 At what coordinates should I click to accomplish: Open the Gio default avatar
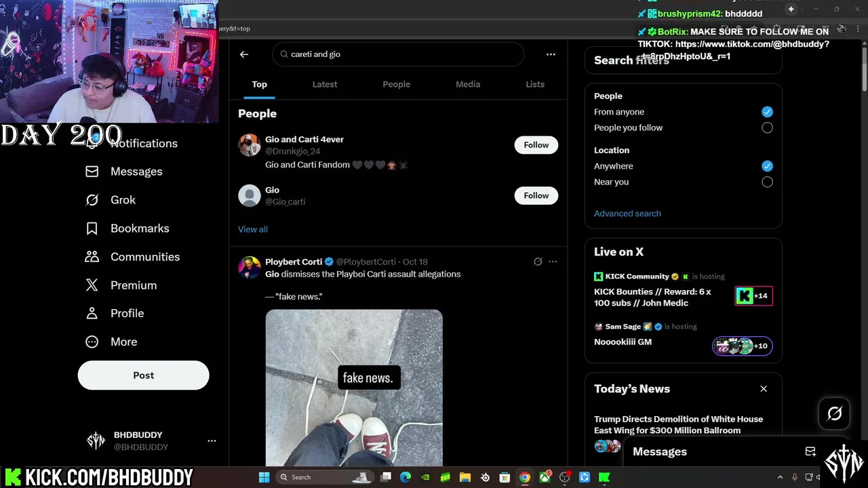[x=250, y=196]
